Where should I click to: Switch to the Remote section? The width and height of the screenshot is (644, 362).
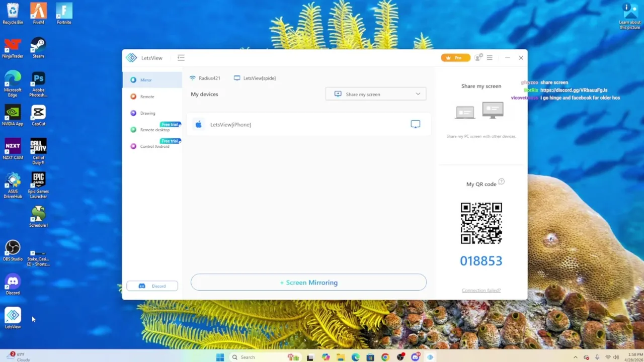tap(152, 97)
